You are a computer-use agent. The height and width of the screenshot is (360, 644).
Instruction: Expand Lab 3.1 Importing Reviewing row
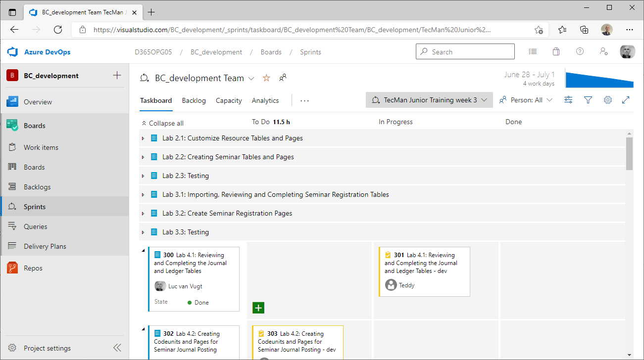(x=143, y=195)
